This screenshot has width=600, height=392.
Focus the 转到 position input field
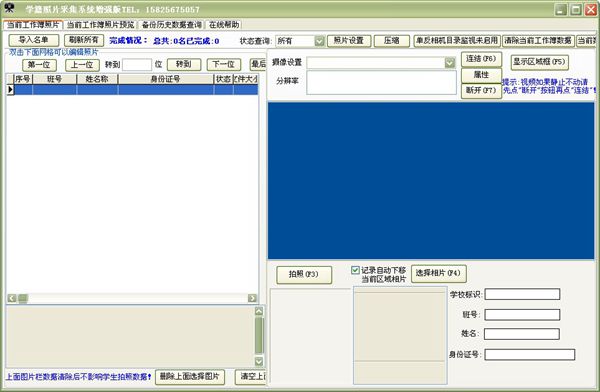(x=137, y=65)
